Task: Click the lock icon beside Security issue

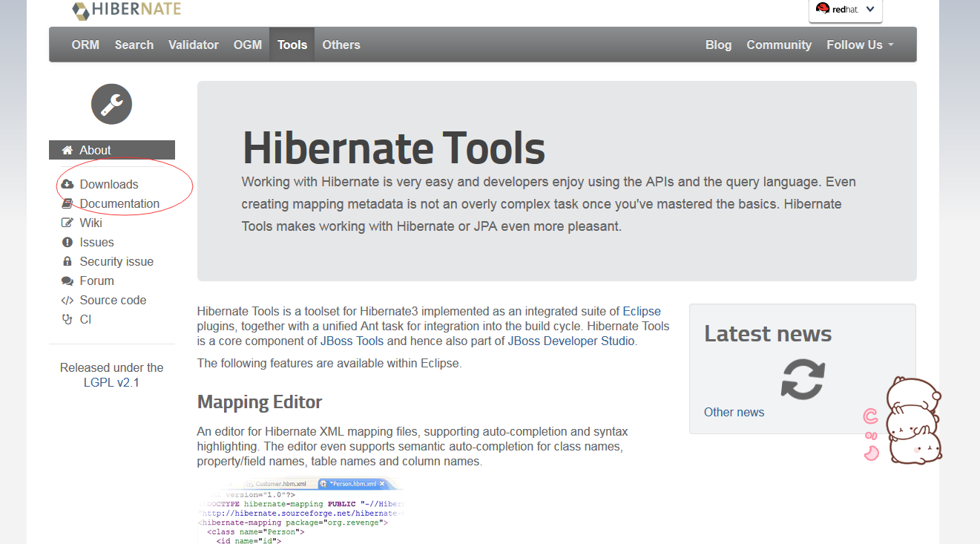Action: click(x=68, y=261)
